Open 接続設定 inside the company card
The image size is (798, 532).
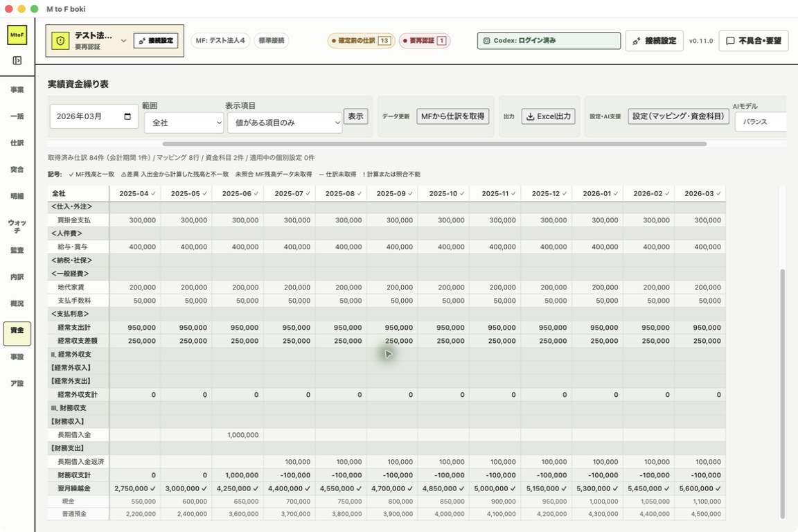click(x=156, y=41)
